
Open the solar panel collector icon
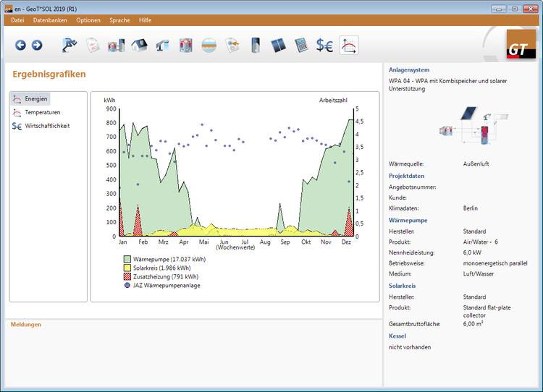coord(279,46)
